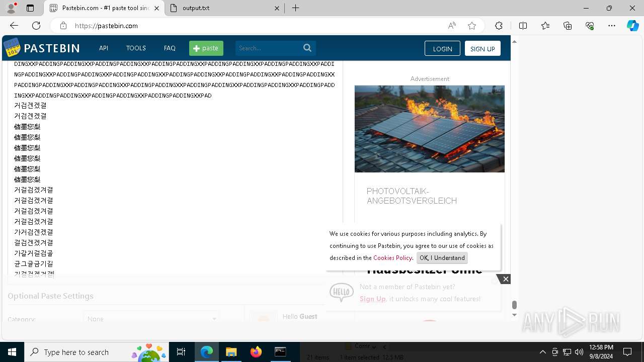Follow the Sign Up link in banner

pos(372,299)
